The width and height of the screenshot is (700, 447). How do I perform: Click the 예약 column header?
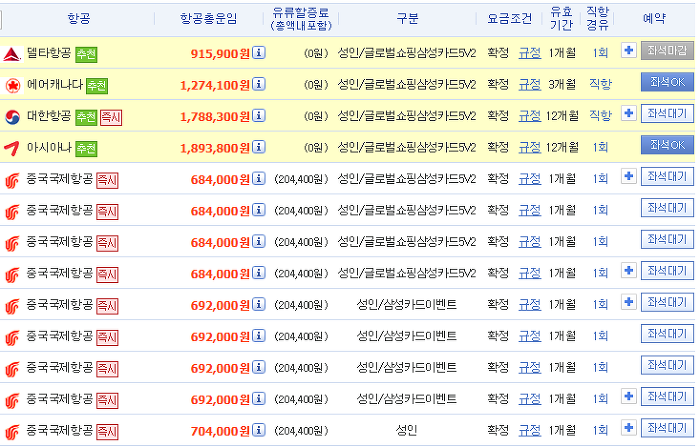(x=654, y=18)
